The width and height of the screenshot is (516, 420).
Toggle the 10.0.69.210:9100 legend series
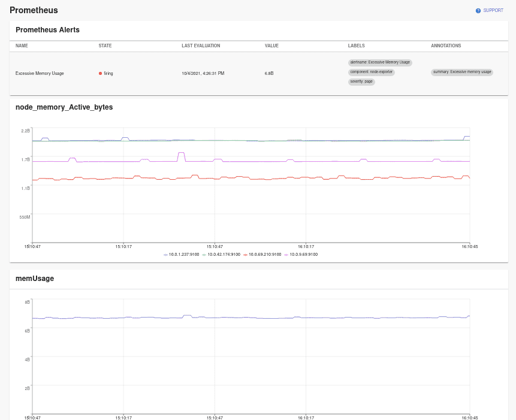point(262,255)
